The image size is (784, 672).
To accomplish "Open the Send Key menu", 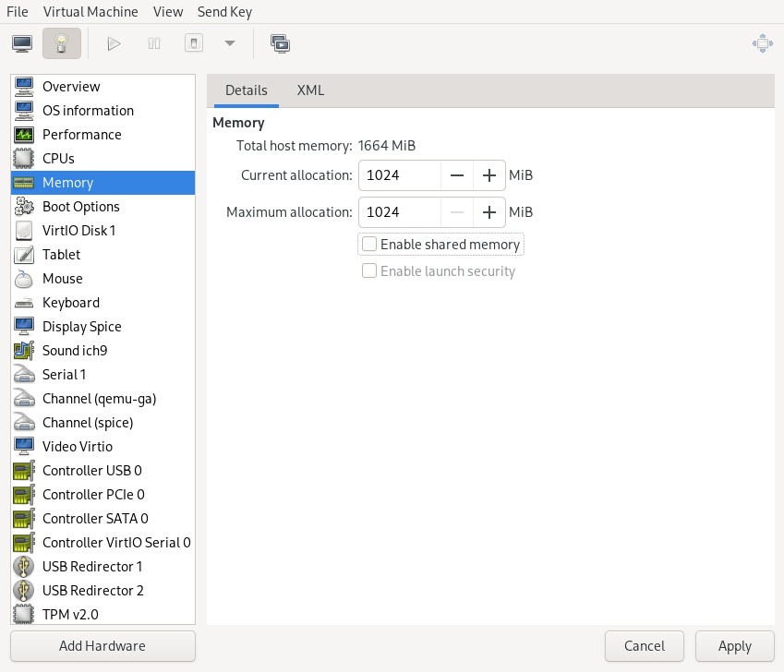I will tap(224, 12).
